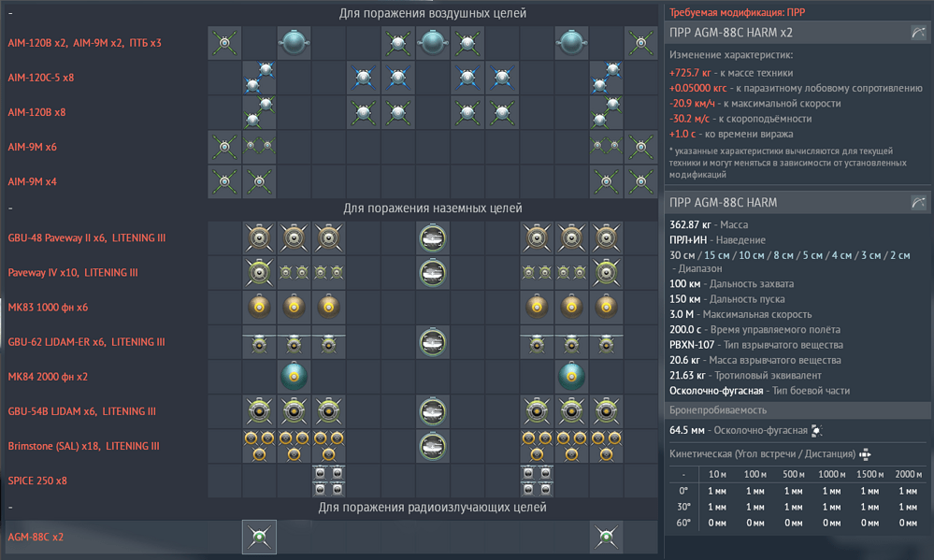The width and height of the screenshot is (934, 560).
Task: Select the LITENING III pod icon in GBU-48 row
Action: click(x=433, y=237)
